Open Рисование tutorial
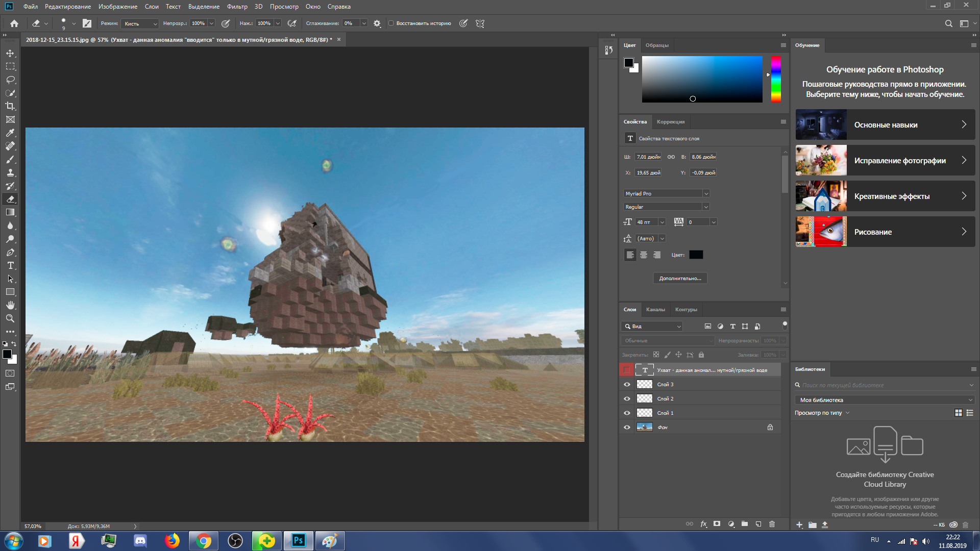The height and width of the screenshot is (551, 980). [885, 232]
